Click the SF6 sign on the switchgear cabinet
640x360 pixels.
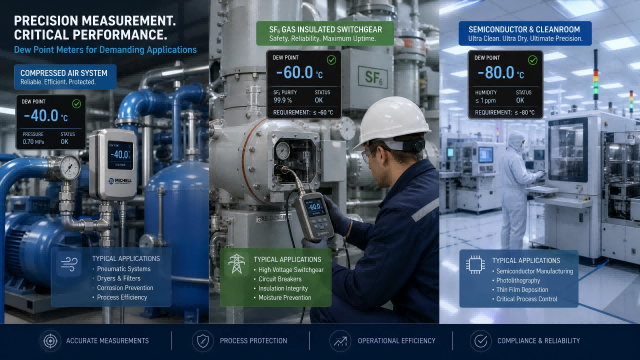pyautogui.click(x=373, y=77)
